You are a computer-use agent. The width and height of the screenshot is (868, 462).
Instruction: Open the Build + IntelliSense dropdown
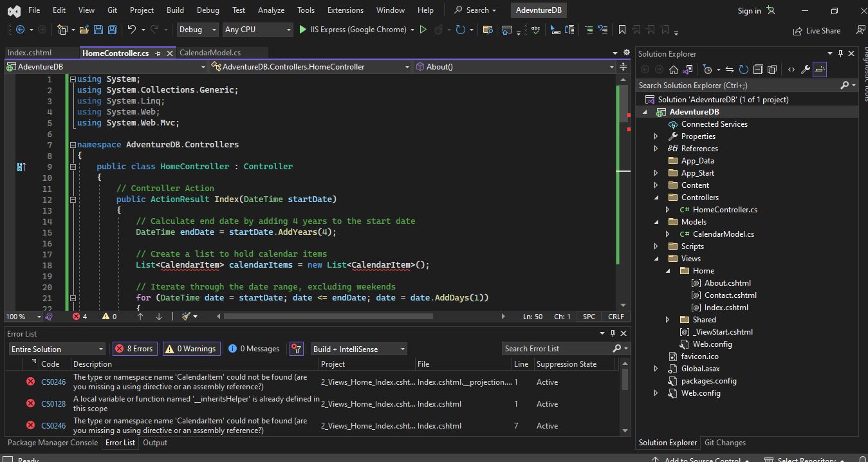pos(358,349)
